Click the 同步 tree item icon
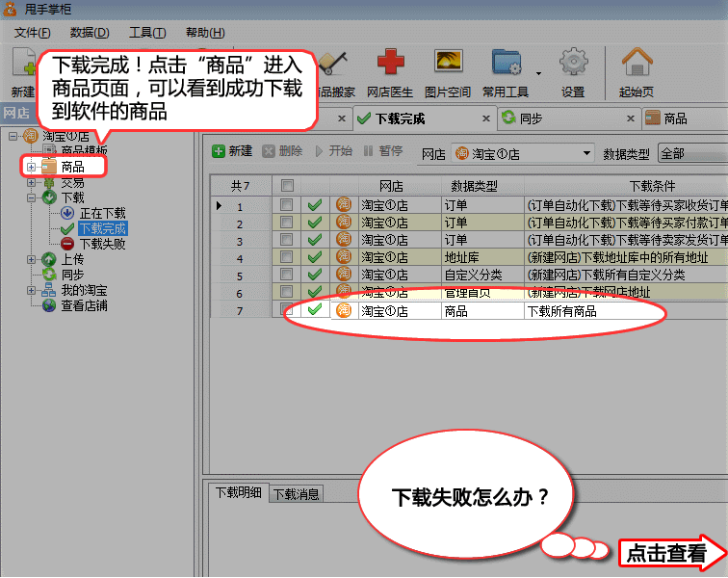Image resolution: width=728 pixels, height=578 pixels. (x=49, y=275)
